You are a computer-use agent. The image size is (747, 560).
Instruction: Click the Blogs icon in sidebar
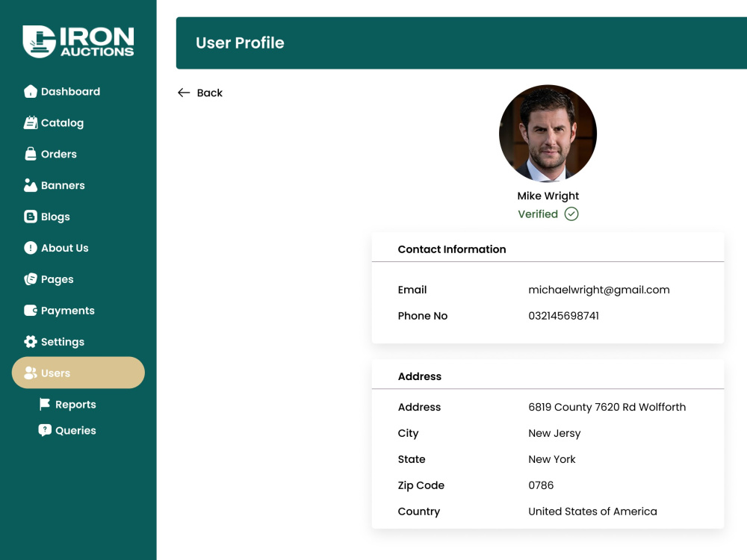click(x=31, y=217)
